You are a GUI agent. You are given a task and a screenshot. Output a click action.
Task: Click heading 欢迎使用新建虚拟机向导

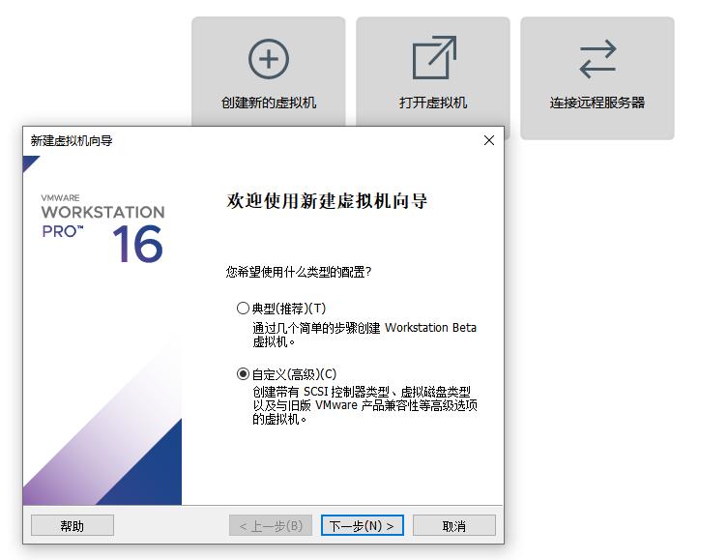tap(327, 201)
